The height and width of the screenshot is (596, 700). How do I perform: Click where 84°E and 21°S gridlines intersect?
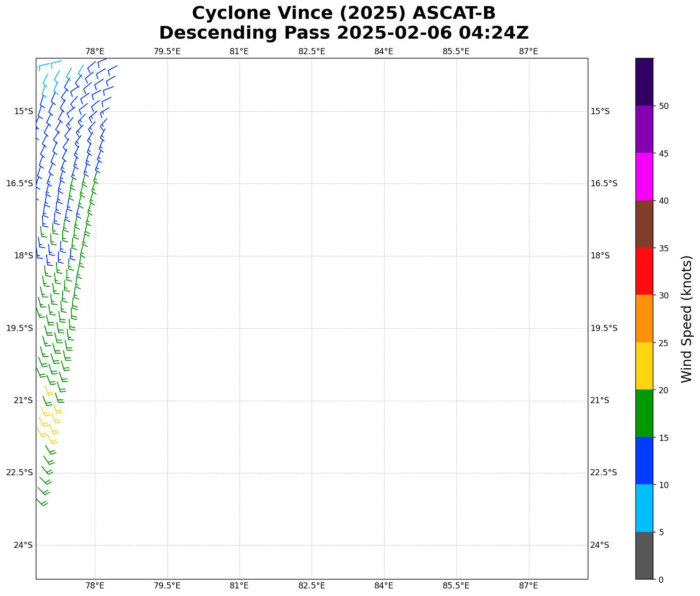384,400
